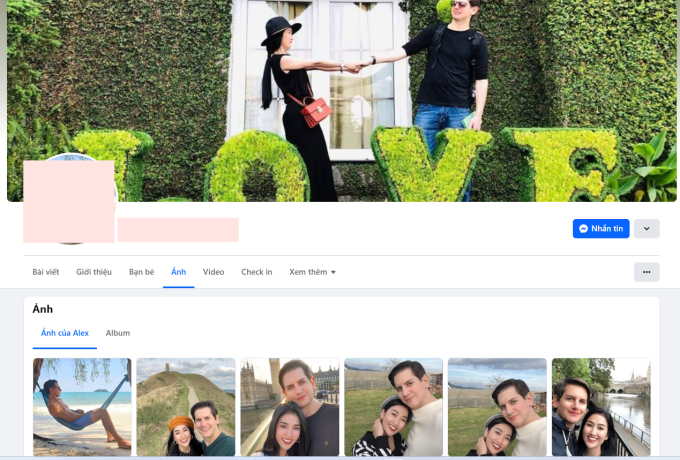Open the Bài viết tab
The width and height of the screenshot is (680, 460).
click(45, 272)
